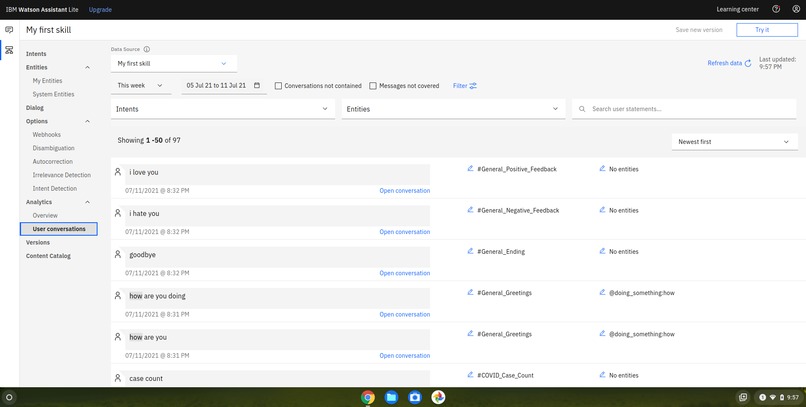Click the date range '05 Jul 21 to 11 Jul 21' field
The width and height of the screenshot is (806, 407).
click(x=224, y=85)
